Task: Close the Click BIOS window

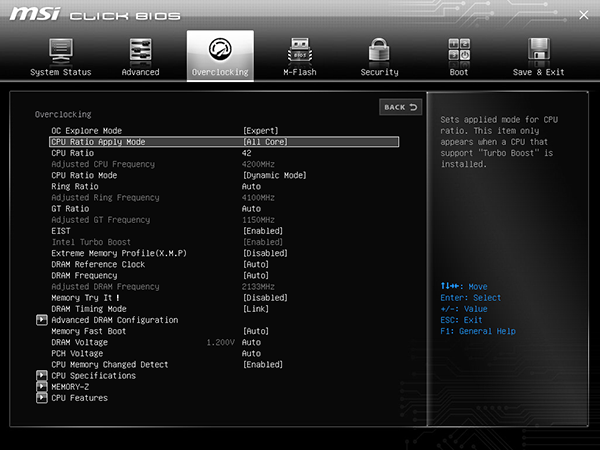Action: coord(584,15)
